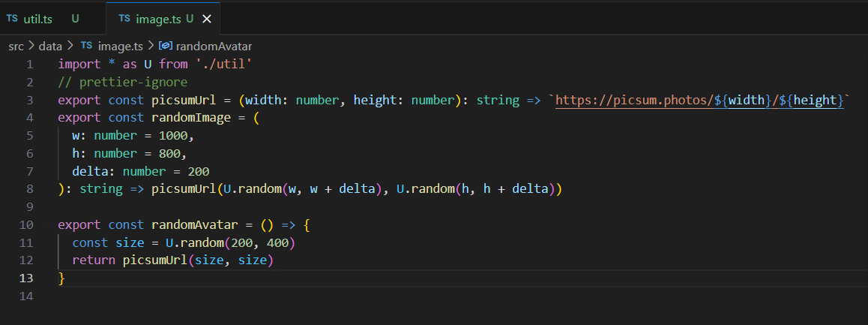Open the picsum.photos URL link in line 3
Image resolution: width=868 pixels, height=325 pixels.
(699, 101)
